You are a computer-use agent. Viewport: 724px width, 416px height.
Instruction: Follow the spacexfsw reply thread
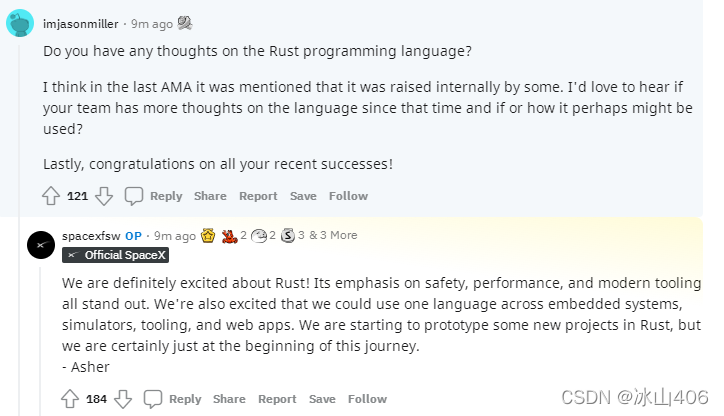367,399
